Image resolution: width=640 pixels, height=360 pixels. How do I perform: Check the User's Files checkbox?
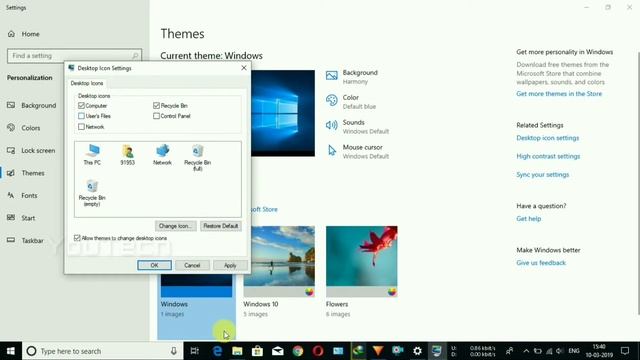[x=81, y=116]
